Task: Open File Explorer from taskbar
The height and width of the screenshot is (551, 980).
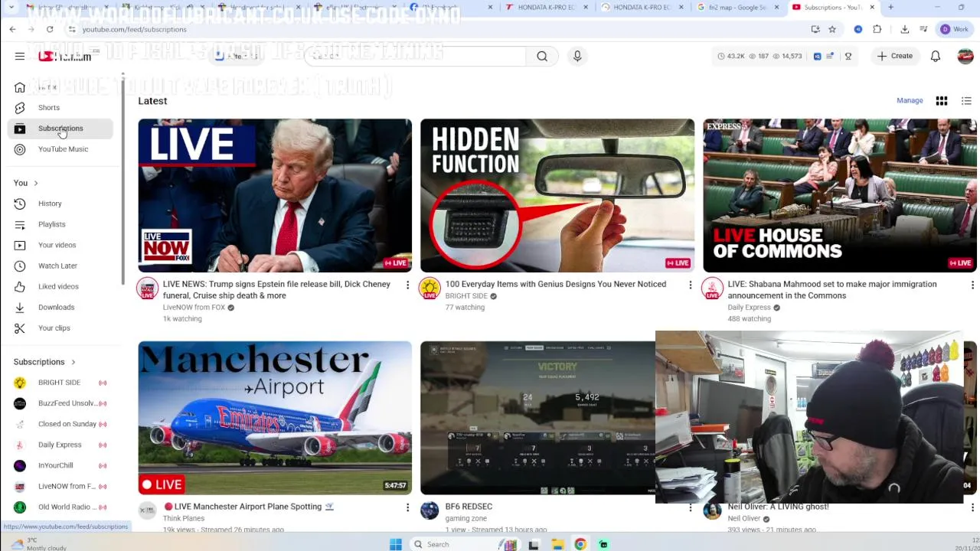Action: click(557, 544)
